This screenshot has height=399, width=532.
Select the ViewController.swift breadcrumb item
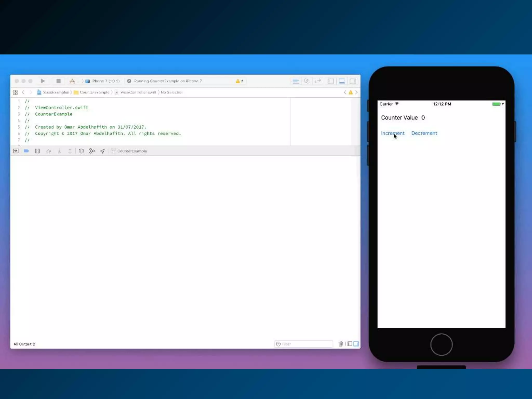tap(138, 92)
